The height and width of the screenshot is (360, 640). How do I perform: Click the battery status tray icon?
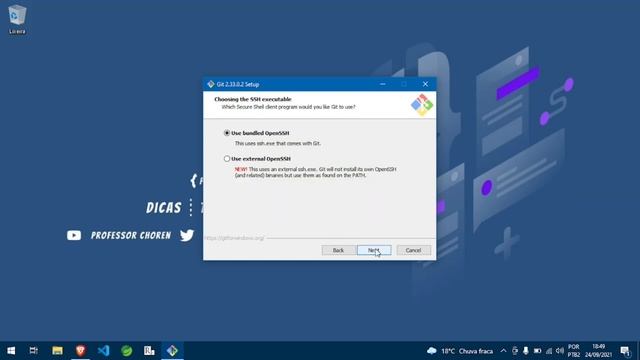[x=538, y=351]
